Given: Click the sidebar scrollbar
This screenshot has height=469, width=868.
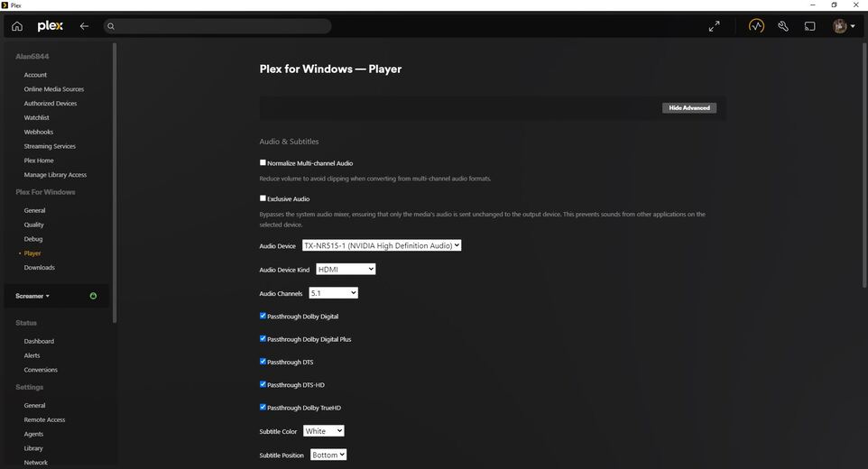Looking at the screenshot, I should click(x=115, y=182).
